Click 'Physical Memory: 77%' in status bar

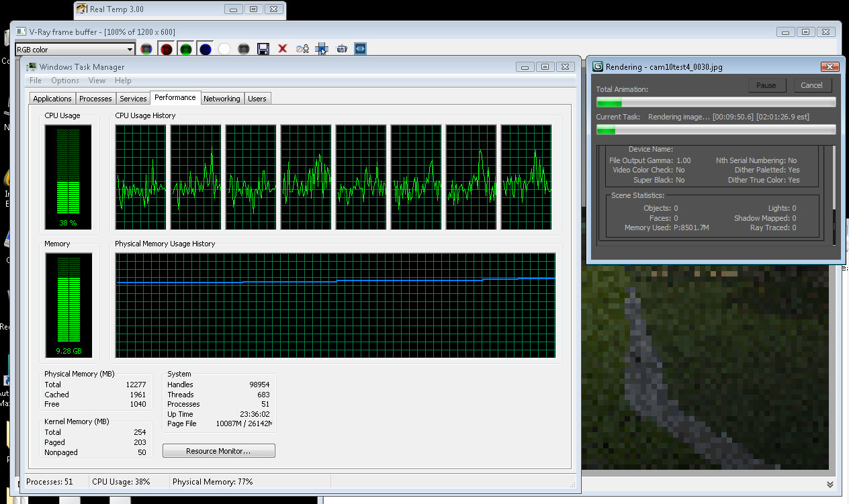click(x=212, y=482)
